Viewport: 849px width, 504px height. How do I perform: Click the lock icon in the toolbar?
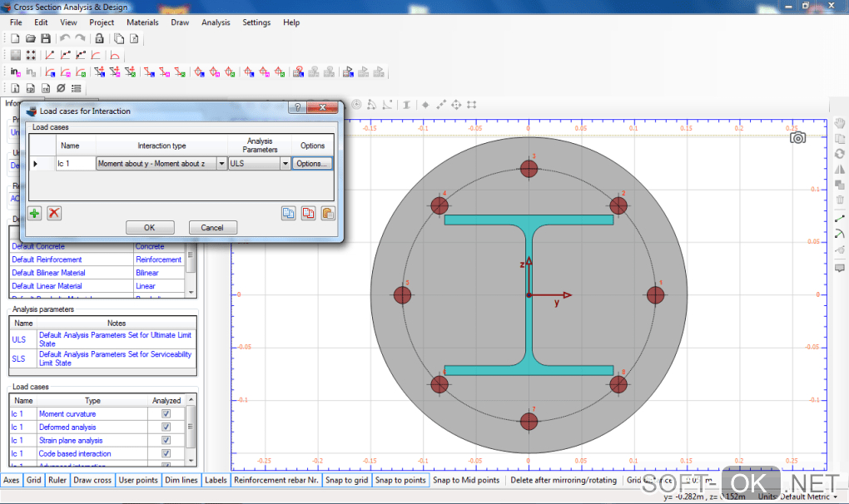click(x=99, y=38)
